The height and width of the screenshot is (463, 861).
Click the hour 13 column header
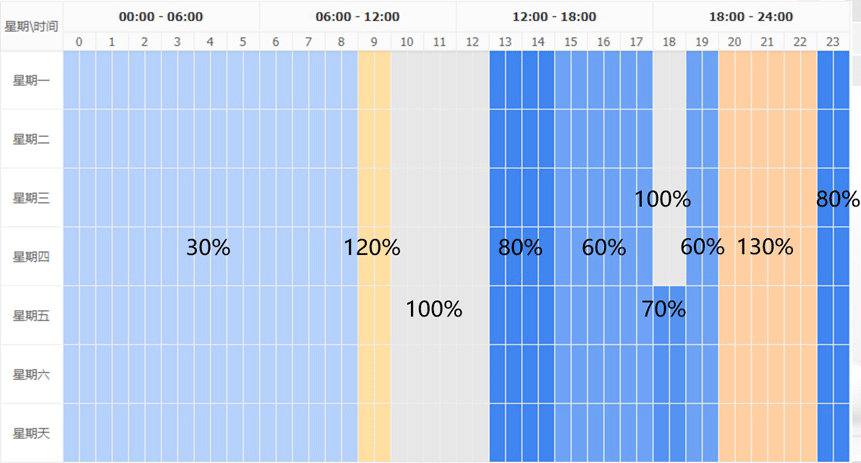(505, 41)
